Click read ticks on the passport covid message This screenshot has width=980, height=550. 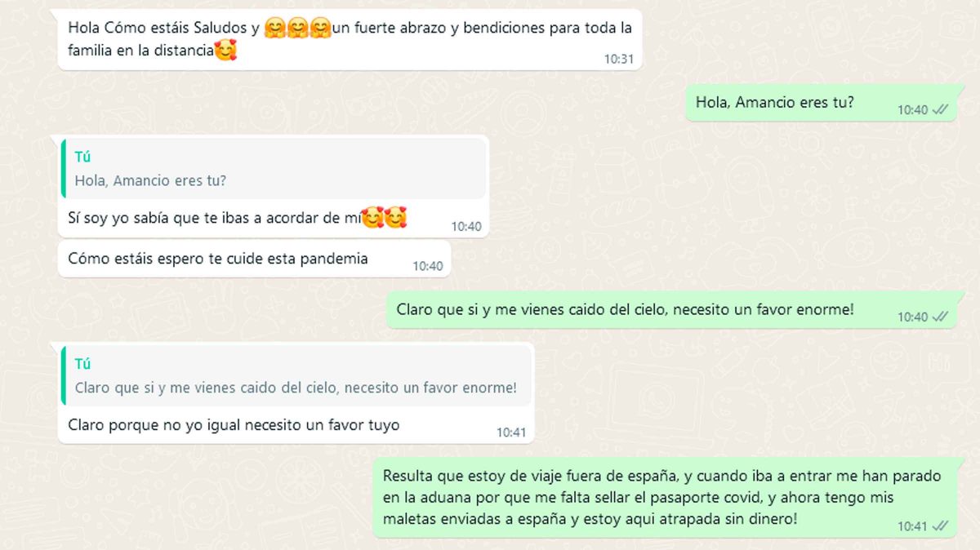tap(940, 526)
